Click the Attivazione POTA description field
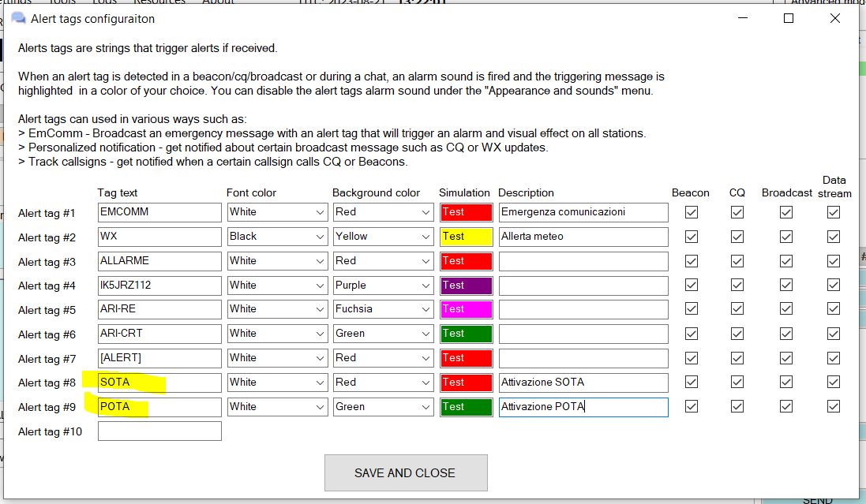The image size is (866, 504). 583,407
